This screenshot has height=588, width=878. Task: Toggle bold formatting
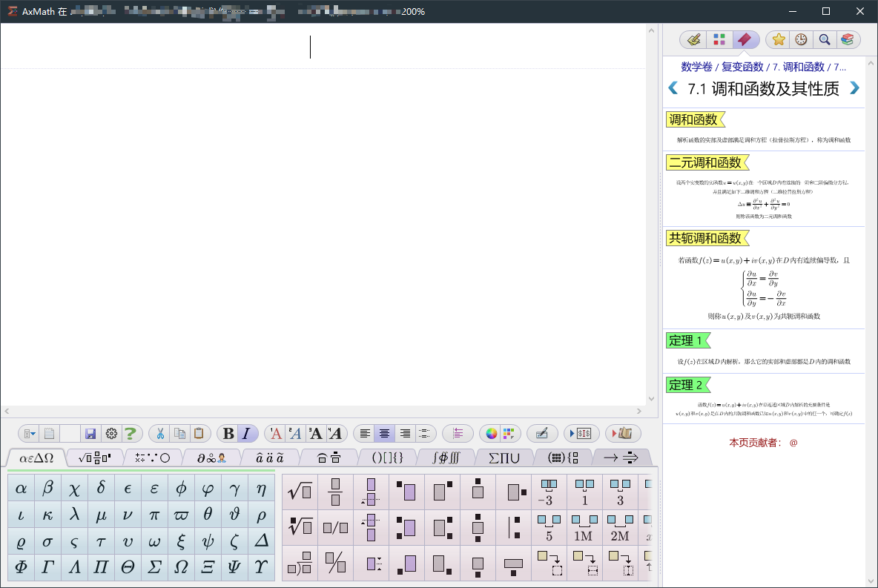click(227, 435)
